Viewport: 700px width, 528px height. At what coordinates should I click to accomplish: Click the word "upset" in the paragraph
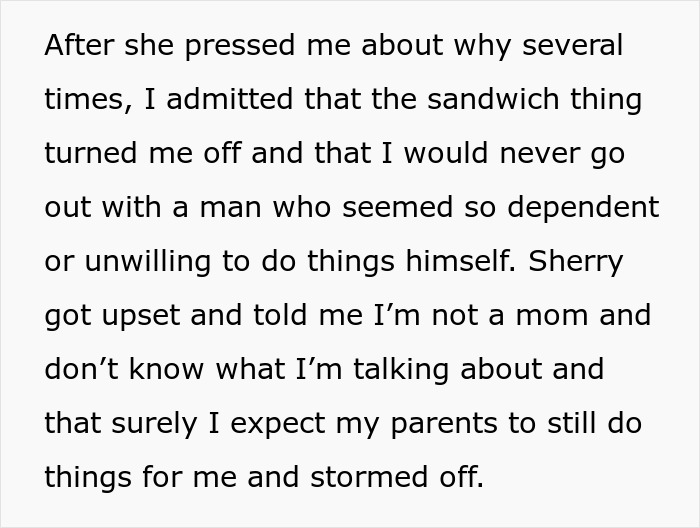coord(141,316)
